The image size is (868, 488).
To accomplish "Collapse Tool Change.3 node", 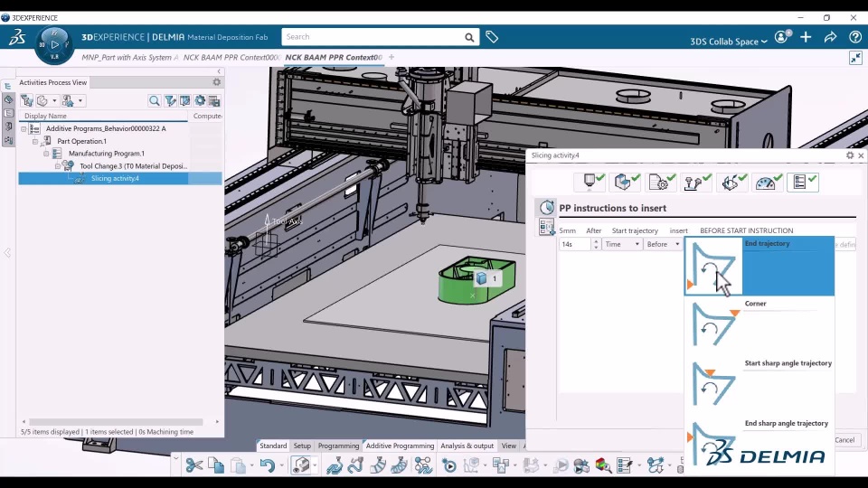I will click(x=58, y=166).
